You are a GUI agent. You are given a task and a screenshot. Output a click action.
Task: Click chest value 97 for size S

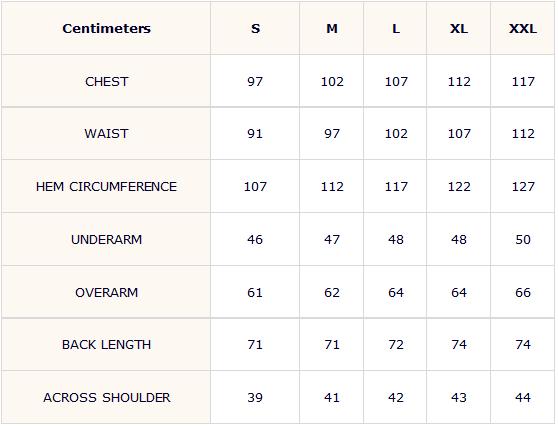pyautogui.click(x=255, y=81)
